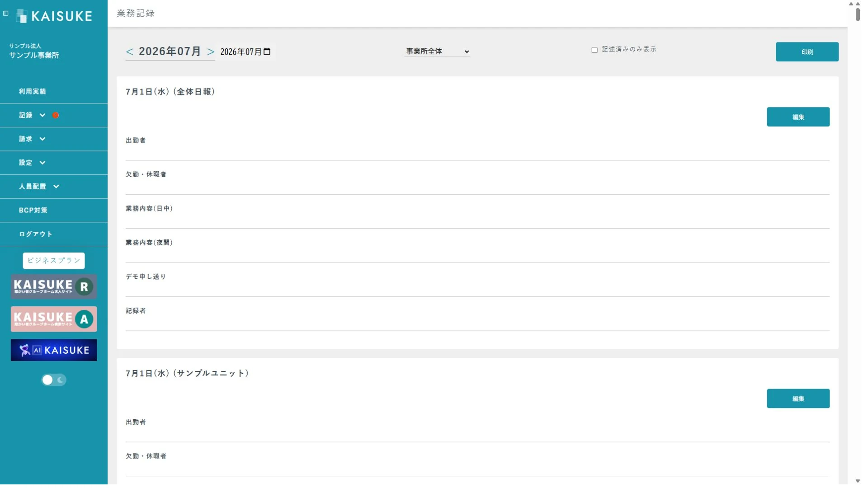Collapse the sidebar with the panel icon

[x=6, y=14]
